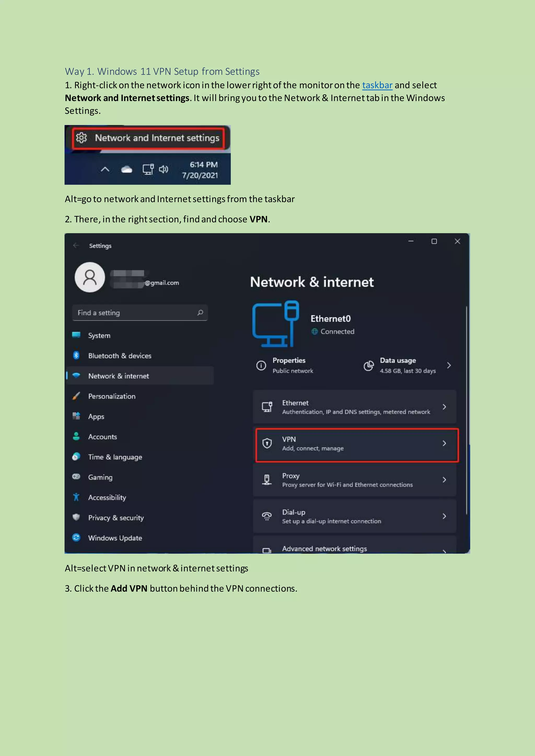Click the Ethernet row monitor icon
This screenshot has height=756, width=535.
click(x=267, y=407)
